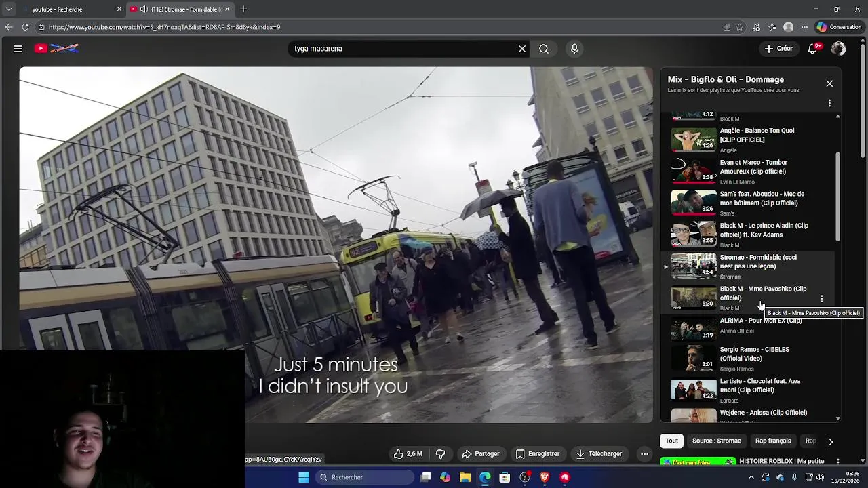Open the notifications bell
This screenshot has width=868, height=488.
(x=813, y=49)
